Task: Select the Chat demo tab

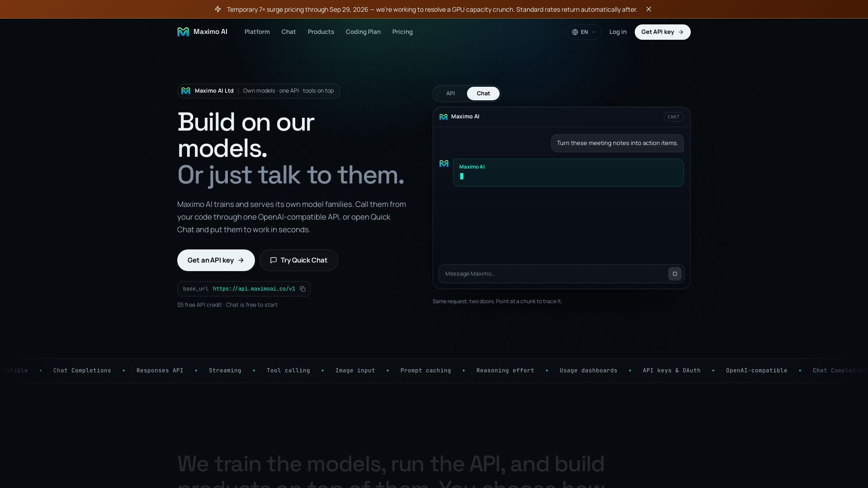Action: point(483,94)
